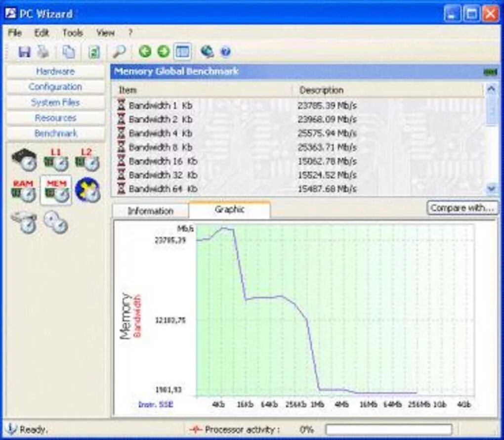This screenshot has height=440, width=504.
Task: Open the Tools menu
Action: (x=73, y=33)
